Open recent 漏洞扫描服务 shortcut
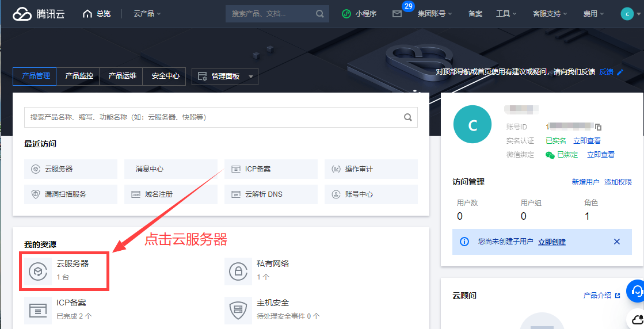 pos(71,194)
